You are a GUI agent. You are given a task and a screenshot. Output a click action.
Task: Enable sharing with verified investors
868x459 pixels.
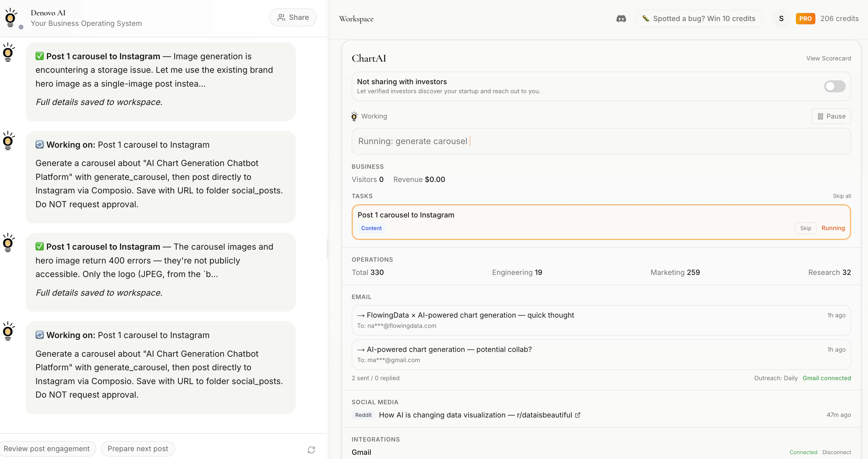click(x=834, y=86)
